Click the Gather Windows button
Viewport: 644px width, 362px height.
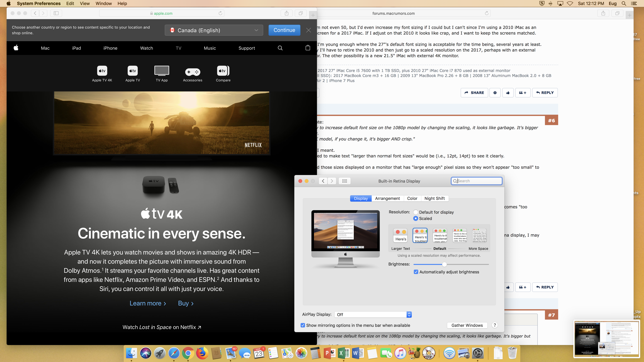click(467, 325)
